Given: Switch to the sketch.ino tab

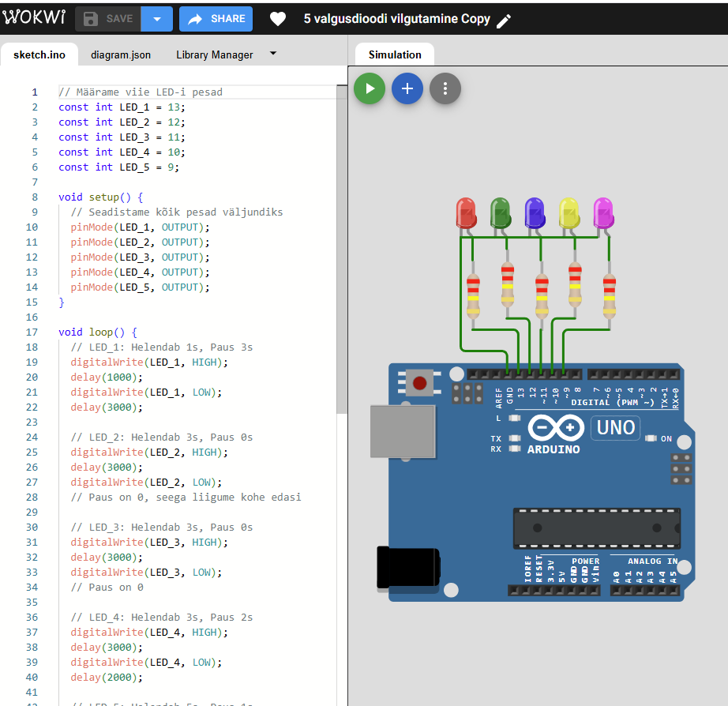Looking at the screenshot, I should pyautogui.click(x=39, y=54).
